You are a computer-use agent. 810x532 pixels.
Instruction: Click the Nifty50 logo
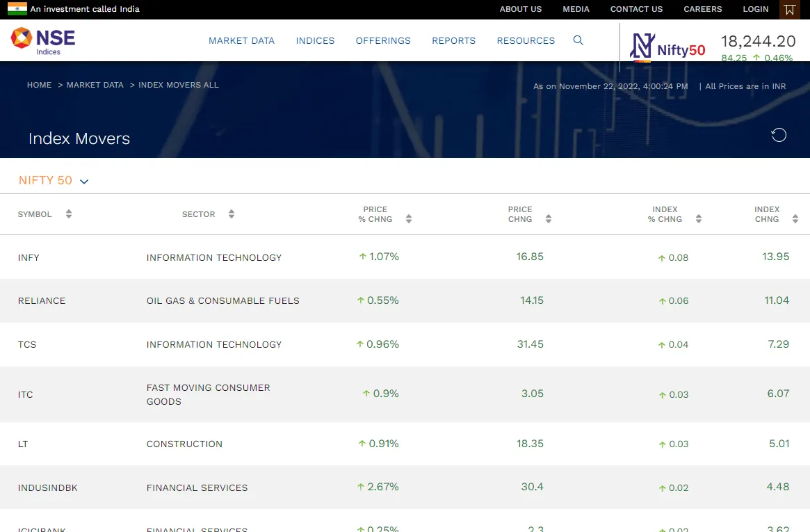pos(667,49)
